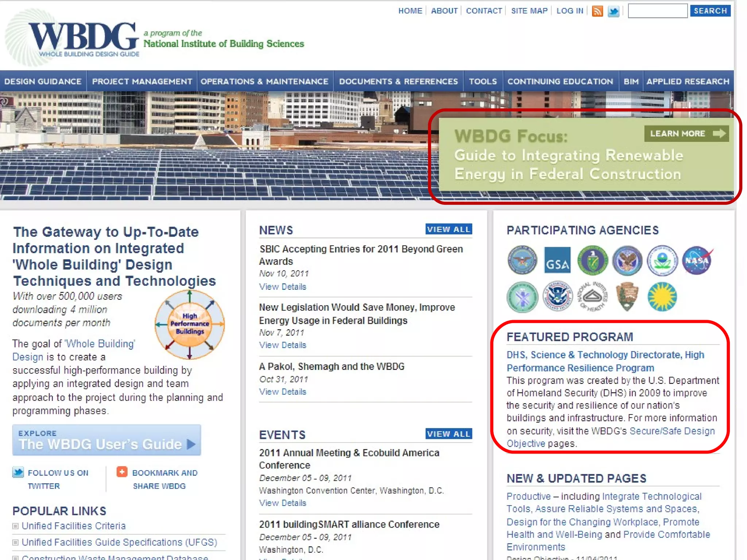Click the EPA agency seal
The height and width of the screenshot is (560, 747).
662,260
